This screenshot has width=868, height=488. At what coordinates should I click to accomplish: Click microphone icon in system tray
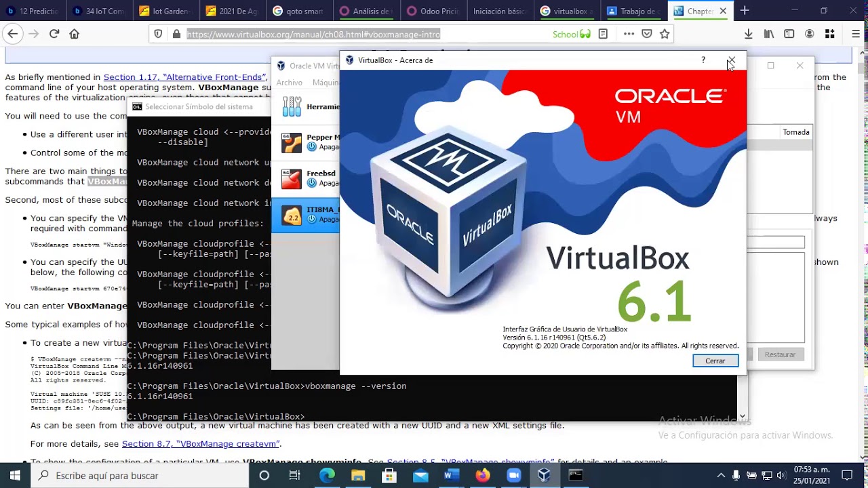pos(736,475)
